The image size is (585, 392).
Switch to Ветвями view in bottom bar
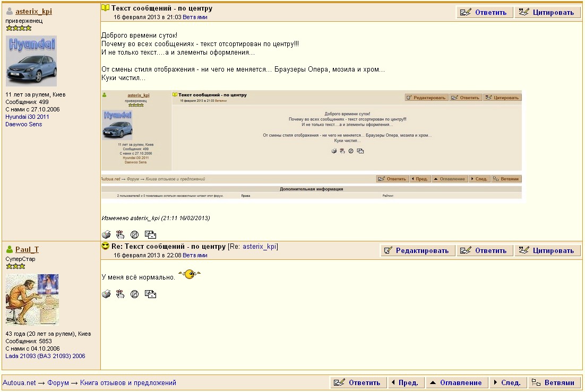tap(554, 382)
